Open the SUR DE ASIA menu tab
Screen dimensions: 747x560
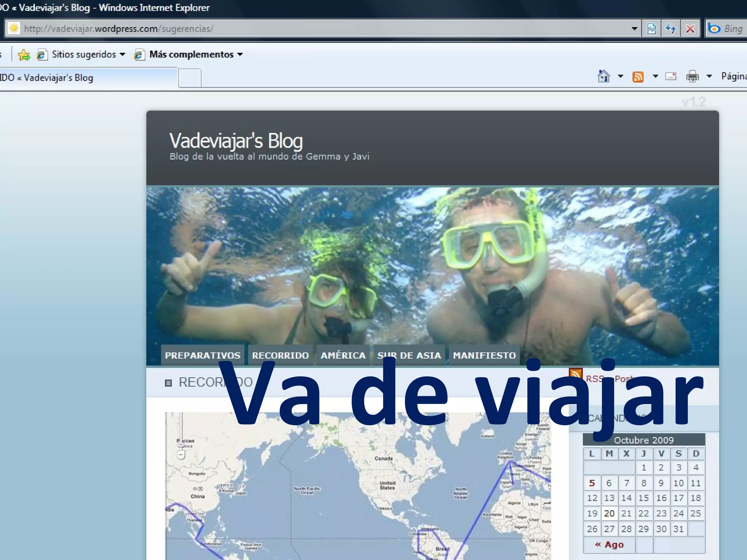click(409, 355)
